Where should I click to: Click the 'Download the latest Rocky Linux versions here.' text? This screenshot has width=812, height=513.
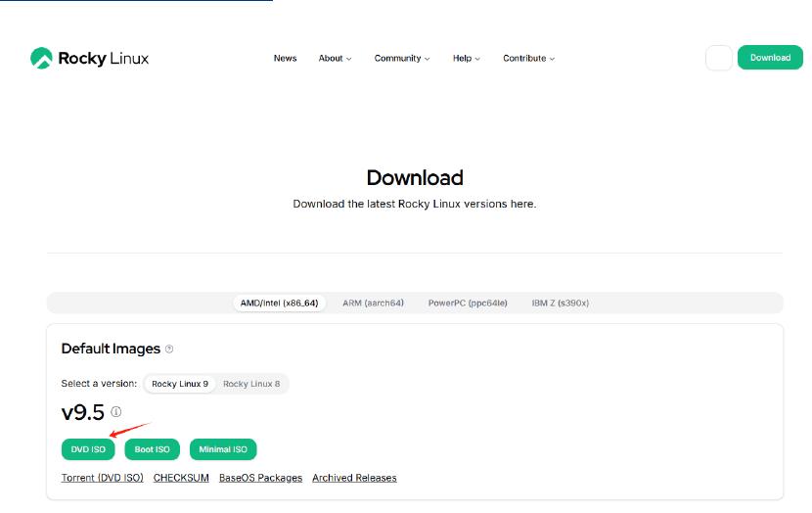coord(414,205)
